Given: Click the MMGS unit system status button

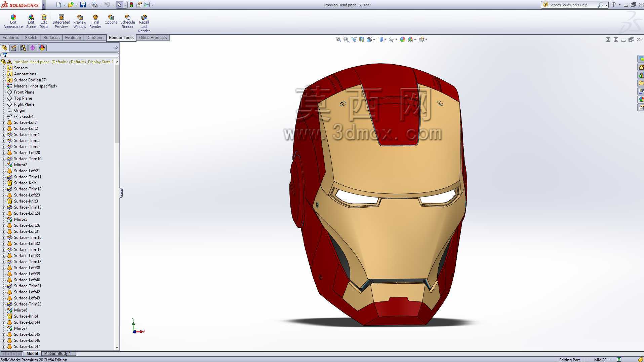Looking at the screenshot, I should coord(600,360).
